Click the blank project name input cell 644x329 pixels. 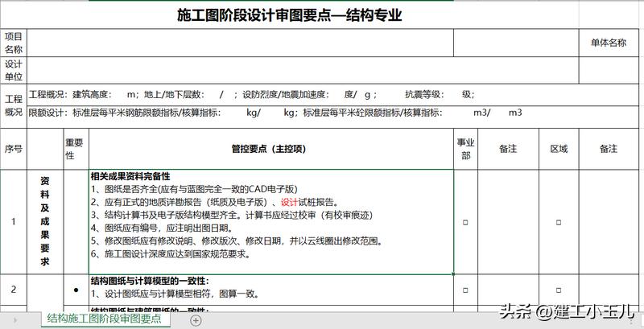(x=240, y=43)
